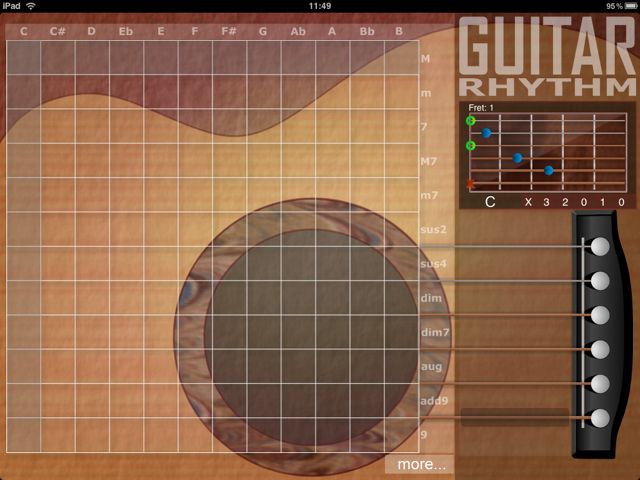Click the Eb column header
This screenshot has width=640, height=480.
126,31
